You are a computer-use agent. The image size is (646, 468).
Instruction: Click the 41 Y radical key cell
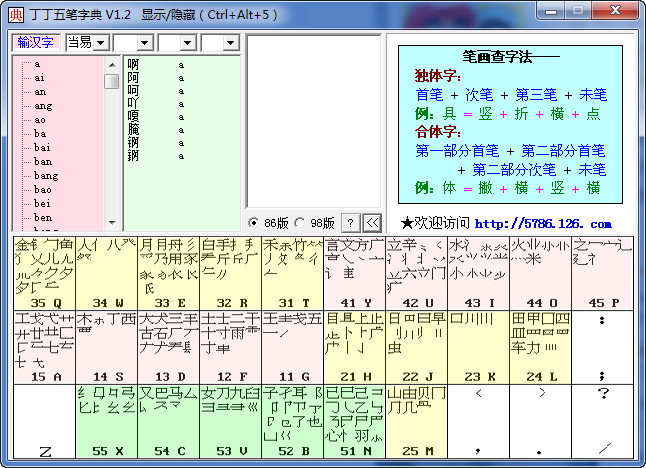coord(354,272)
